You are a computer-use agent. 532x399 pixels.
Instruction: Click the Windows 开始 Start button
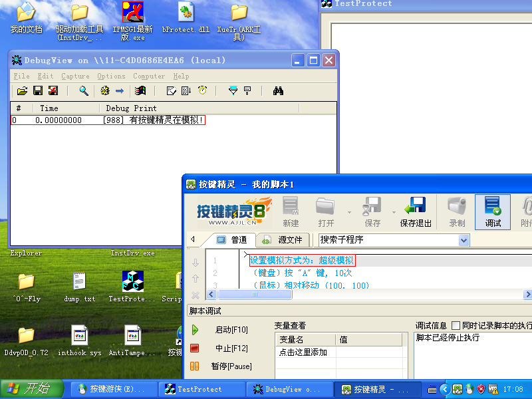pos(32,389)
